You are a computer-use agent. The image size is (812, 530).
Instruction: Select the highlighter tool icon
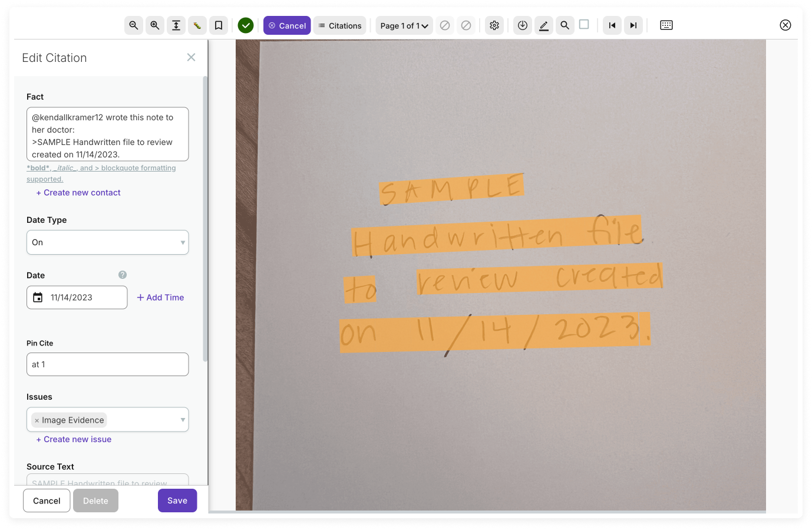click(197, 25)
